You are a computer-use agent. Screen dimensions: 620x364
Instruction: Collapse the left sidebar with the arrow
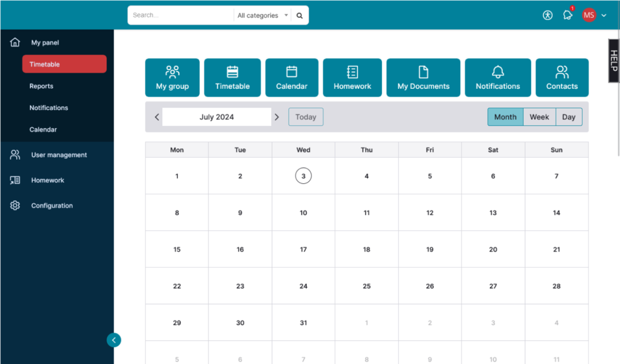[x=114, y=340]
